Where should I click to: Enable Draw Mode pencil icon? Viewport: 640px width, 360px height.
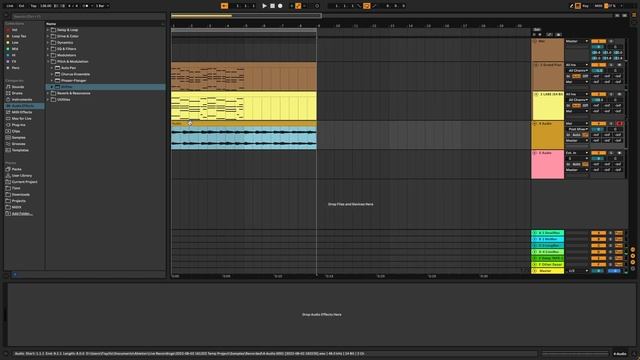571,6
